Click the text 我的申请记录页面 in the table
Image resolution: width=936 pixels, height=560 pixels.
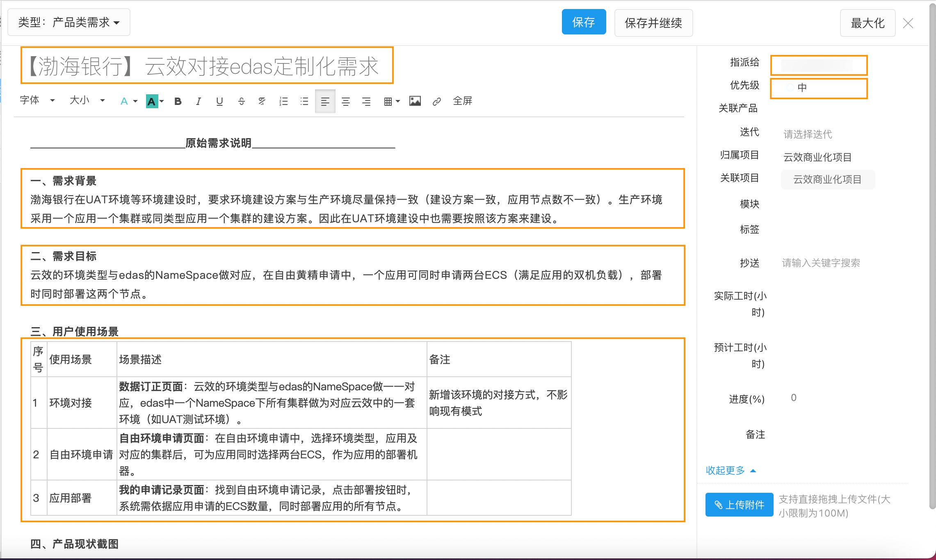[162, 490]
